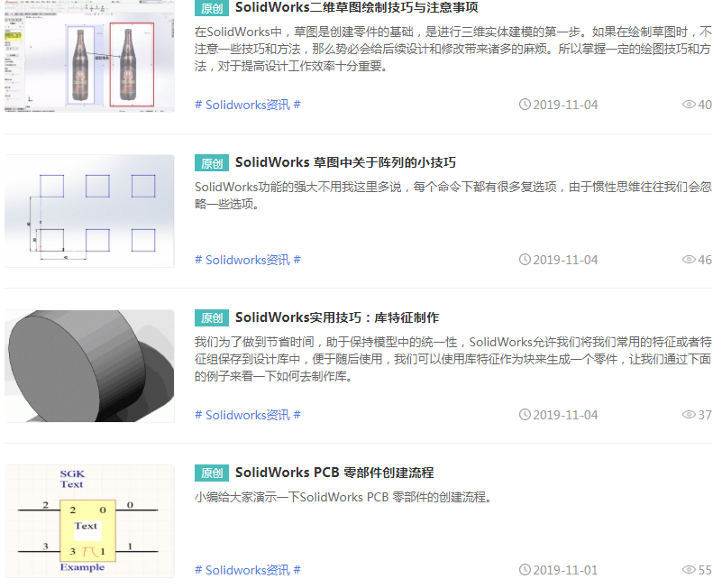Click the clock icon on the 库特征制作 article
Image resolution: width=722 pixels, height=588 pixels.
click(x=525, y=415)
